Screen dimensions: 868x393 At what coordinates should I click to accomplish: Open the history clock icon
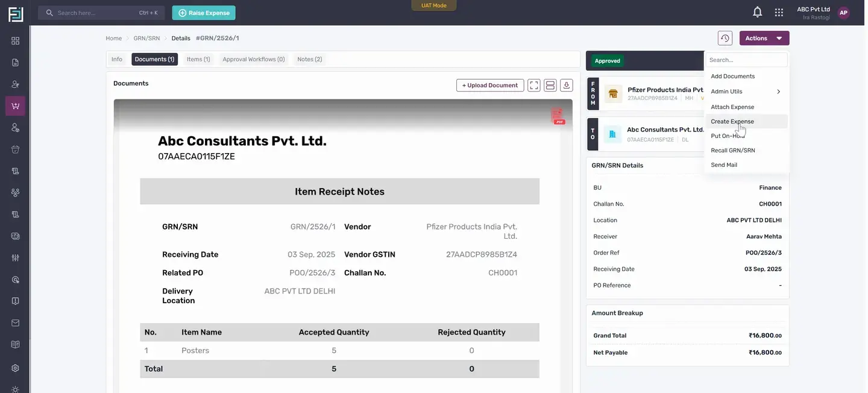click(x=725, y=38)
